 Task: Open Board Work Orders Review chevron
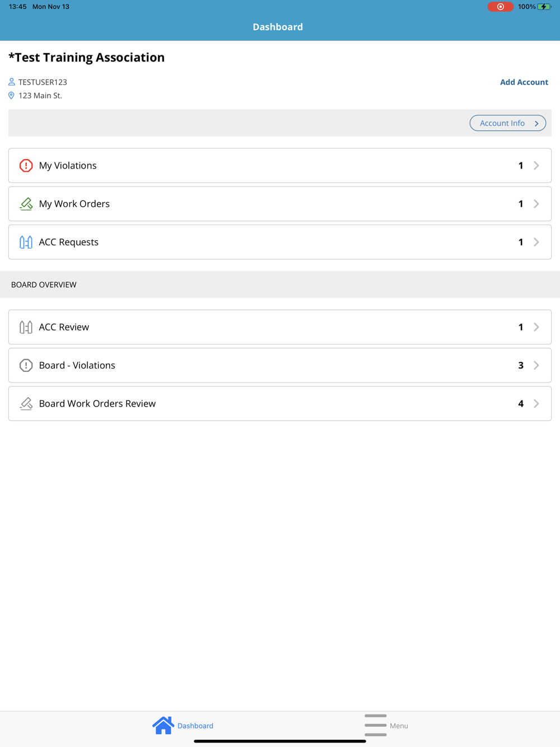tap(536, 404)
